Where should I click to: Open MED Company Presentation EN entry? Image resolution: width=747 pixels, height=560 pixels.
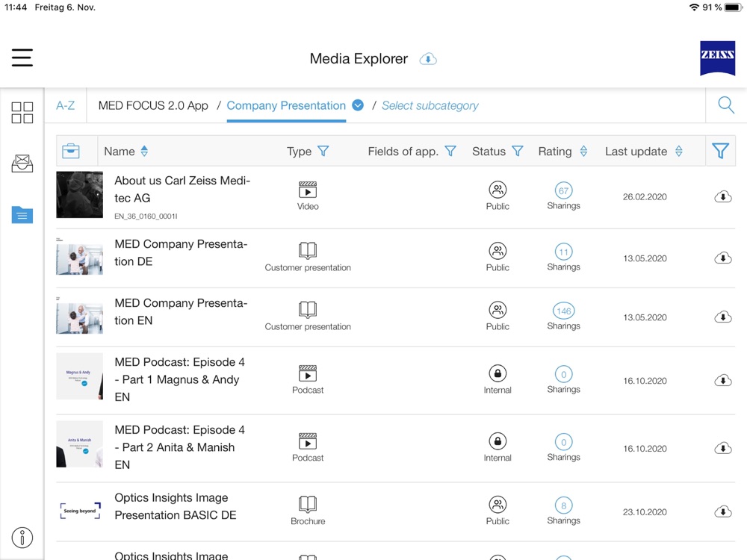click(x=181, y=311)
